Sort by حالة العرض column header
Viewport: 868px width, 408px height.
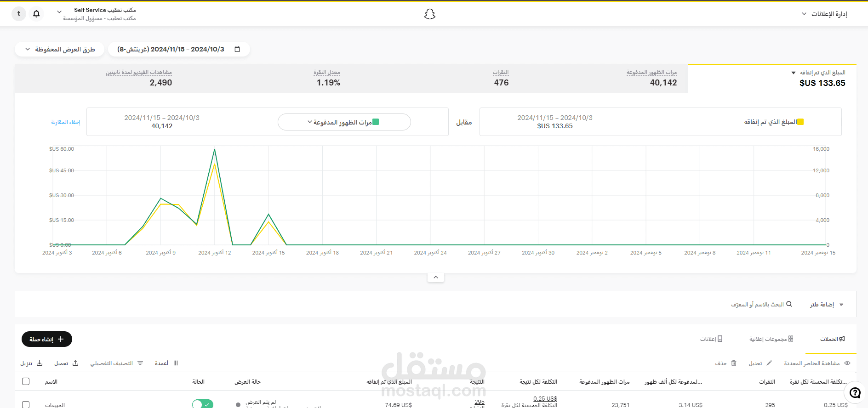click(x=247, y=382)
